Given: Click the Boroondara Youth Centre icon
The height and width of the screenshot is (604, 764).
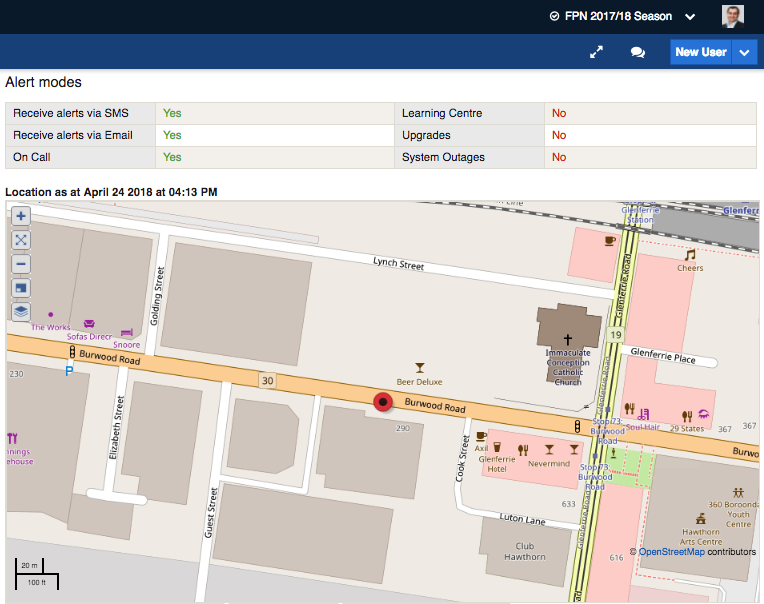Looking at the screenshot, I should tap(738, 492).
